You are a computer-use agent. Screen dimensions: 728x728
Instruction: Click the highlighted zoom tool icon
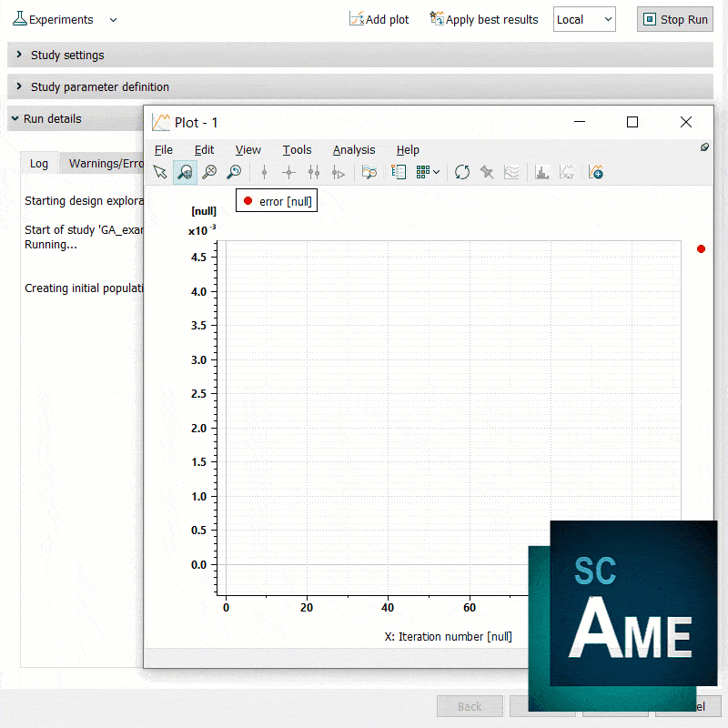(185, 172)
